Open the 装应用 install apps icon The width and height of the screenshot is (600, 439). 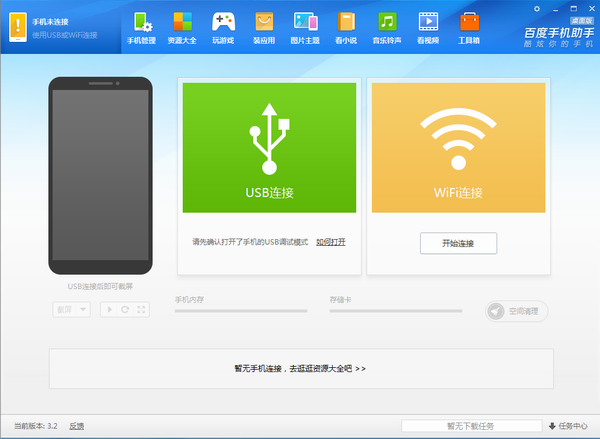click(x=264, y=21)
